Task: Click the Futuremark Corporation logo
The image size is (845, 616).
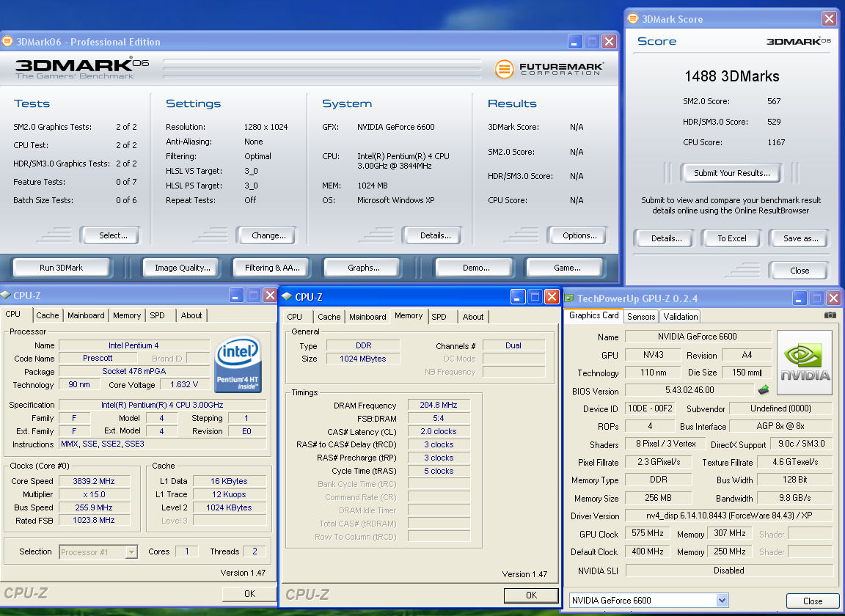Action: pyautogui.click(x=549, y=69)
